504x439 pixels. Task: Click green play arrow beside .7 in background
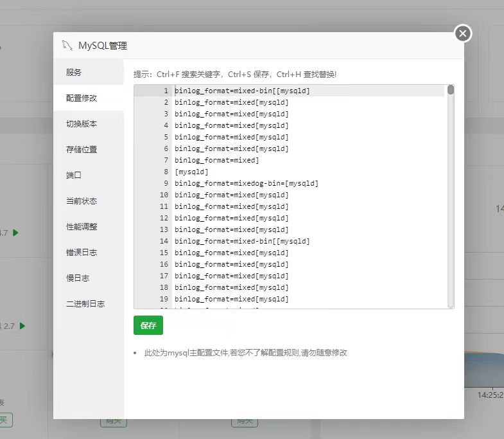click(15, 233)
